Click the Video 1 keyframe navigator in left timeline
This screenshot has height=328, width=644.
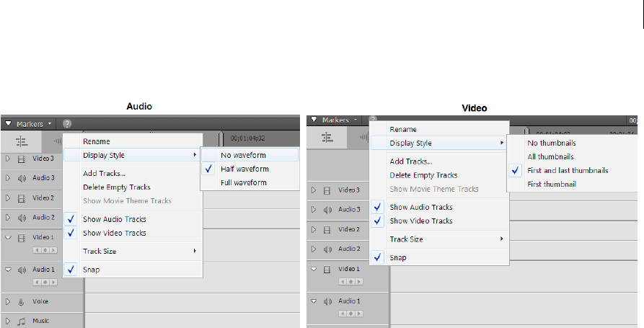pos(45,251)
